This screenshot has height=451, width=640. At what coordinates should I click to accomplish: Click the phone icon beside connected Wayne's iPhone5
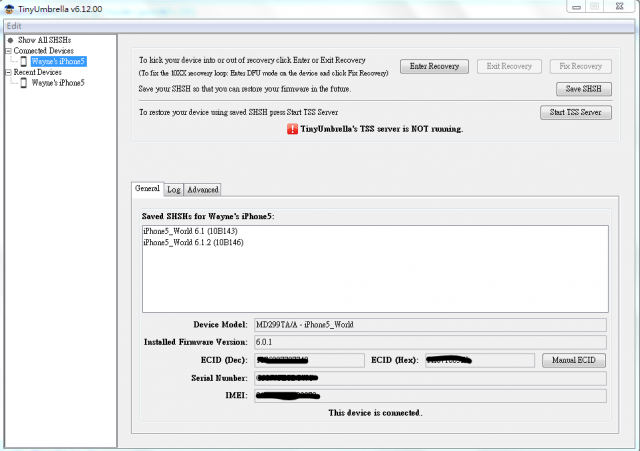(x=24, y=61)
